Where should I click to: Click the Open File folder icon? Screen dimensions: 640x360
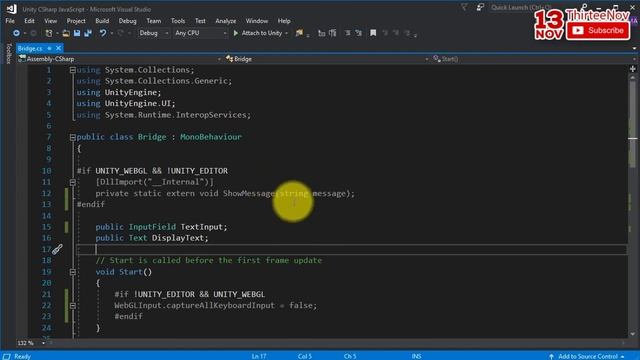[x=66, y=33]
